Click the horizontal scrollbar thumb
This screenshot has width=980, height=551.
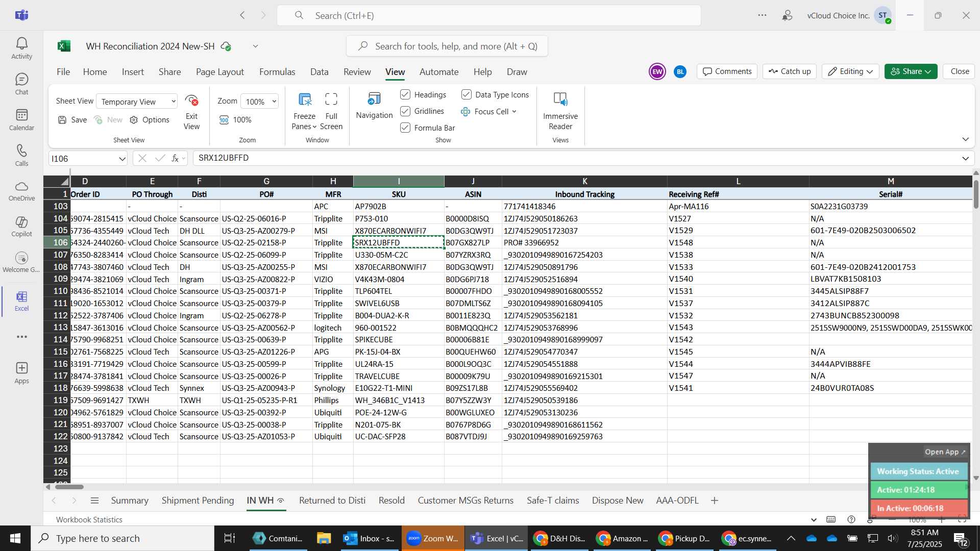69,487
